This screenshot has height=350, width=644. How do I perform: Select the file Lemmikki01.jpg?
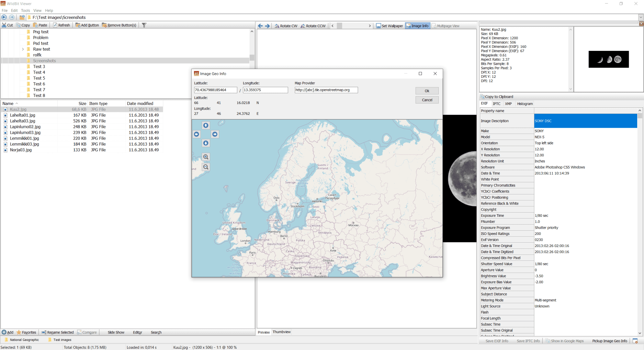[24, 138]
